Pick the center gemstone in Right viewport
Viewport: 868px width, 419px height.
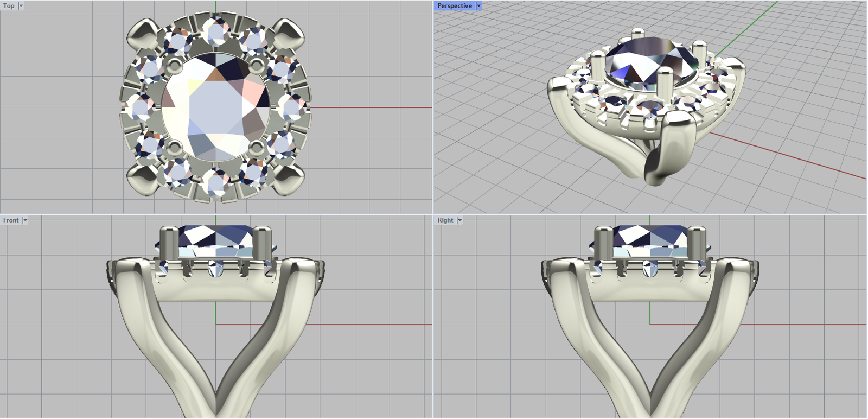(x=649, y=242)
